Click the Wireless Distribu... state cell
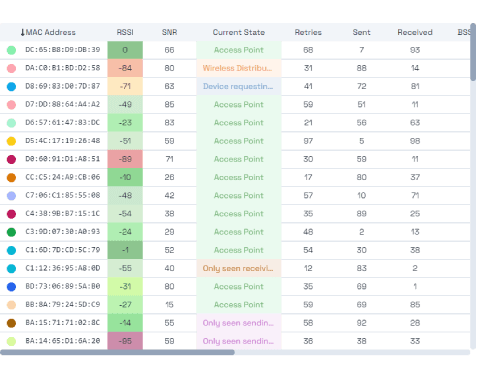The width and height of the screenshot is (480, 380). coord(239,68)
